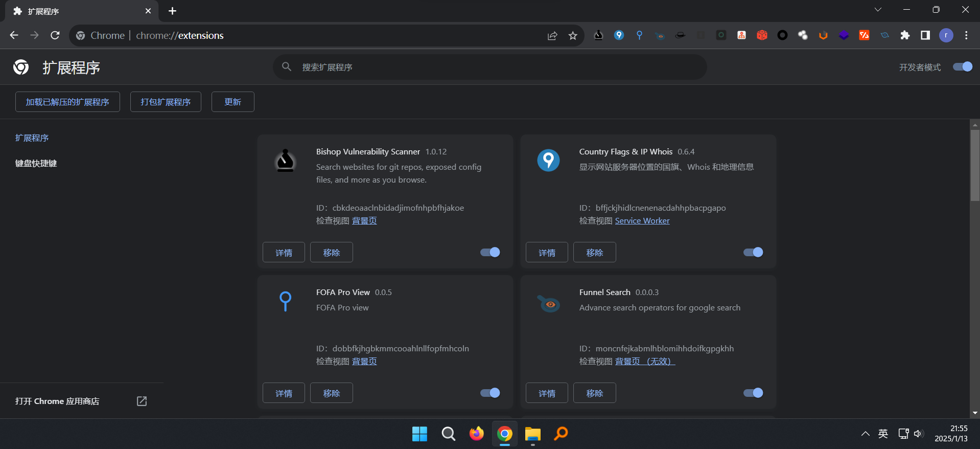
Task: Click the dark green circle extension icon
Action: pyautogui.click(x=721, y=35)
